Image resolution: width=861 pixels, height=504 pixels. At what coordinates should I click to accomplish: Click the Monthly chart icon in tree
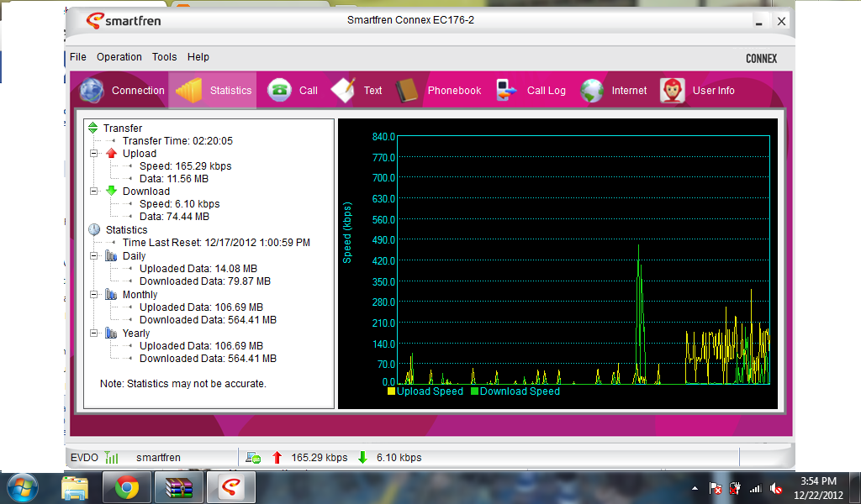[x=111, y=294]
